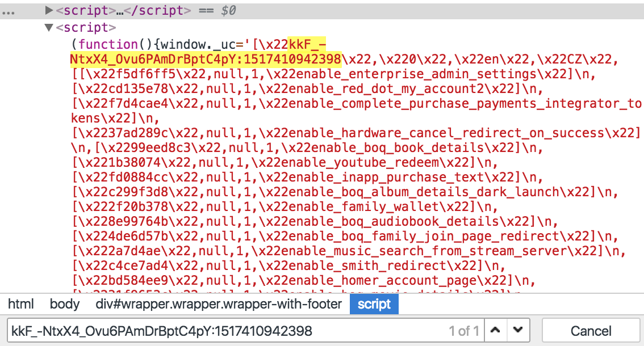644x346 pixels.
Task: Select the html breadcrumb item
Action: click(x=21, y=304)
